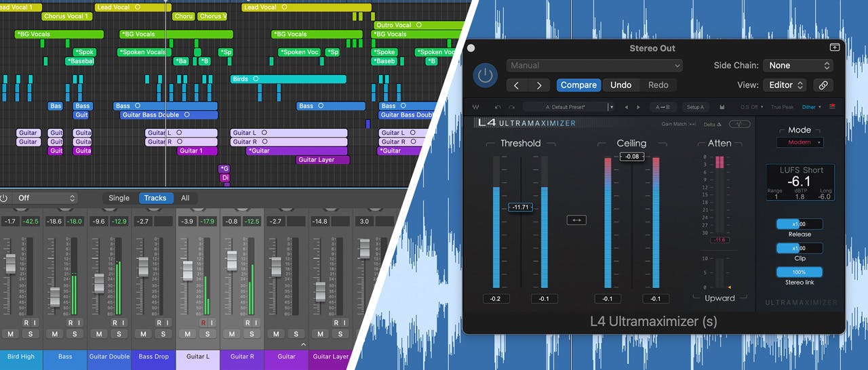The image size is (868, 370).
Task: Go to the previous plugin setting arrow
Action: click(517, 85)
